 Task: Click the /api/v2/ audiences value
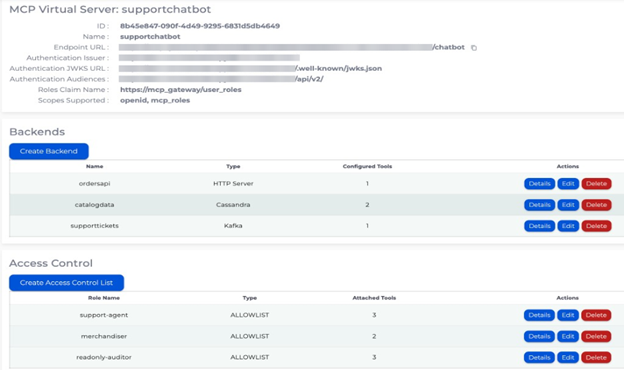(309, 79)
